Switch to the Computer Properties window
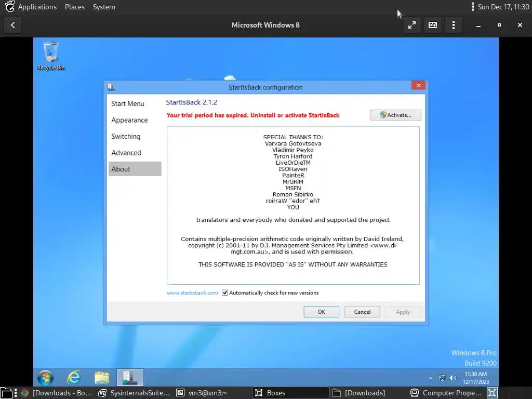Image resolution: width=532 pixels, height=399 pixels. pos(446,393)
